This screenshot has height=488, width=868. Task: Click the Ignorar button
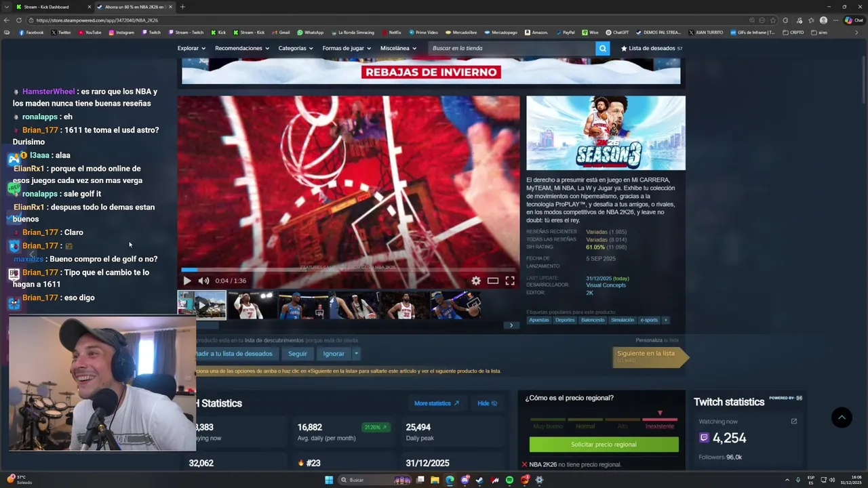pos(334,354)
